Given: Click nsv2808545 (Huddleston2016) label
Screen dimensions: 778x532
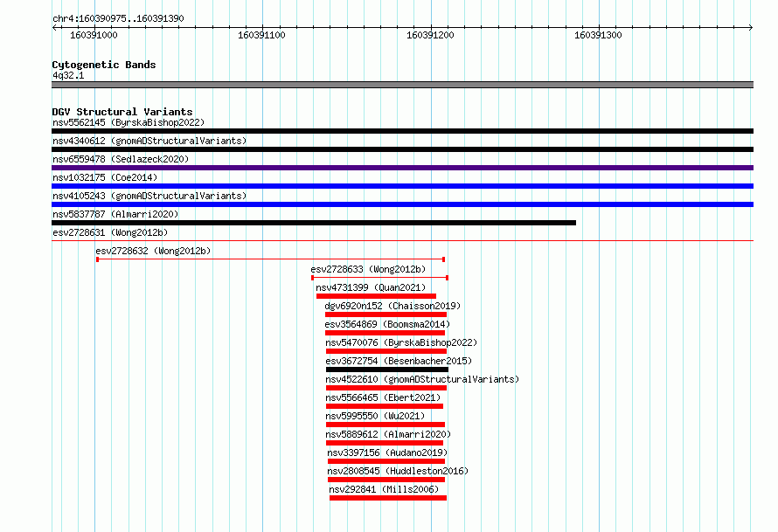Looking at the screenshot, I should tap(398, 471).
